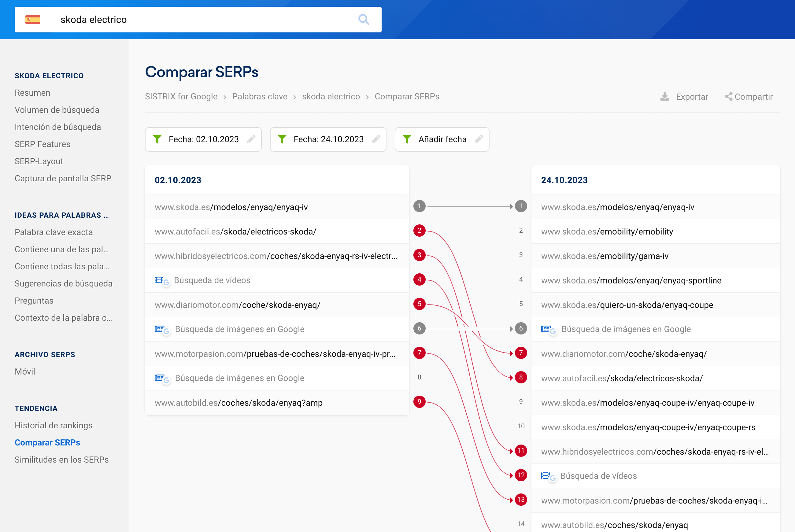Open Similitudes en los SERPs
This screenshot has height=532, width=795.
(x=62, y=460)
